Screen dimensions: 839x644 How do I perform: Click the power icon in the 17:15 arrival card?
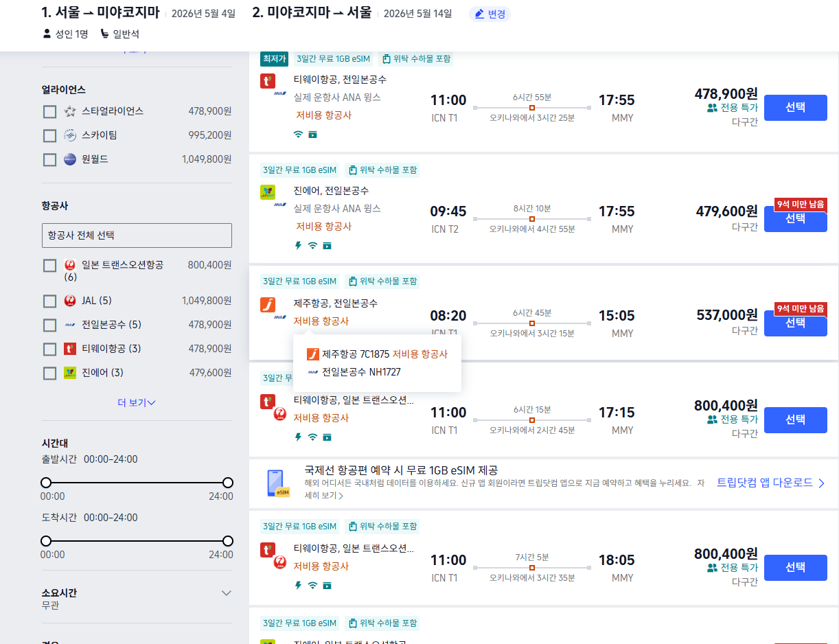coord(298,437)
